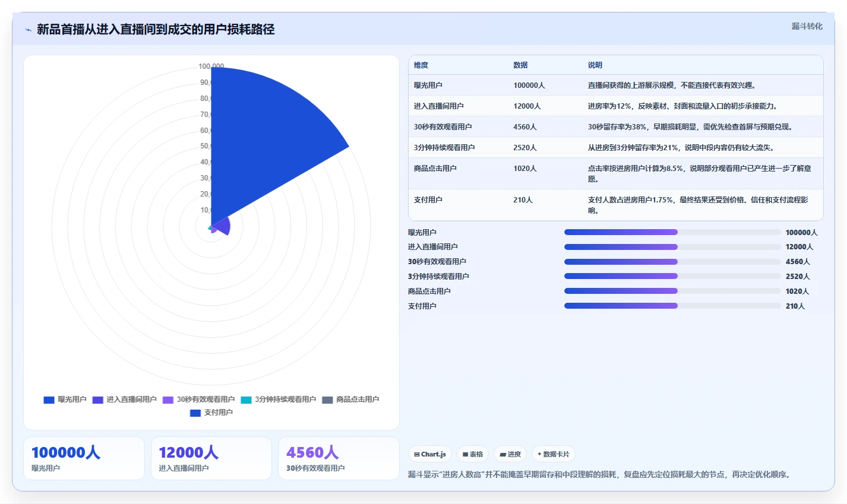Click the 进入直播间用户 cell in the table
847x504 pixels.
439,106
